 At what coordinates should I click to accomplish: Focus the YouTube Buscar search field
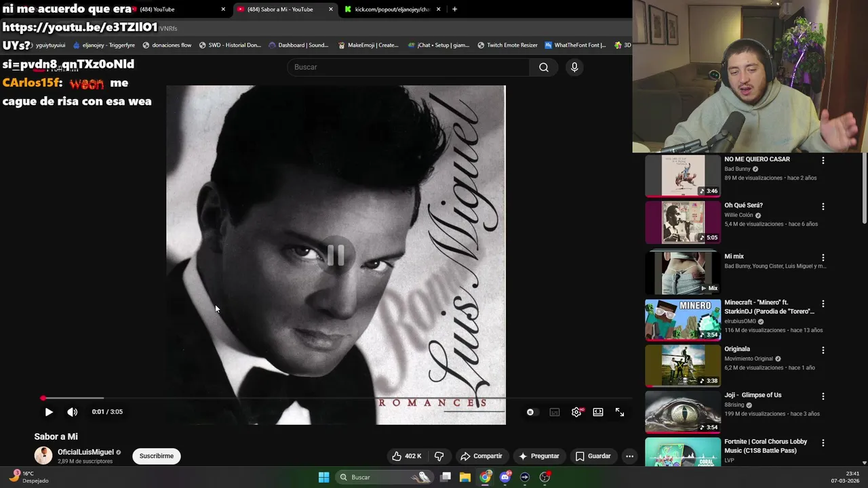[409, 67]
